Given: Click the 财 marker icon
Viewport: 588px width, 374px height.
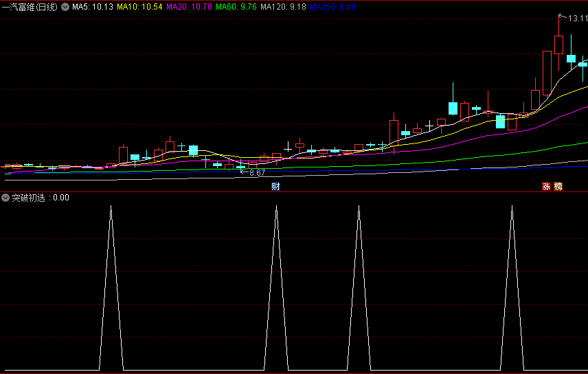Looking at the screenshot, I should [275, 186].
